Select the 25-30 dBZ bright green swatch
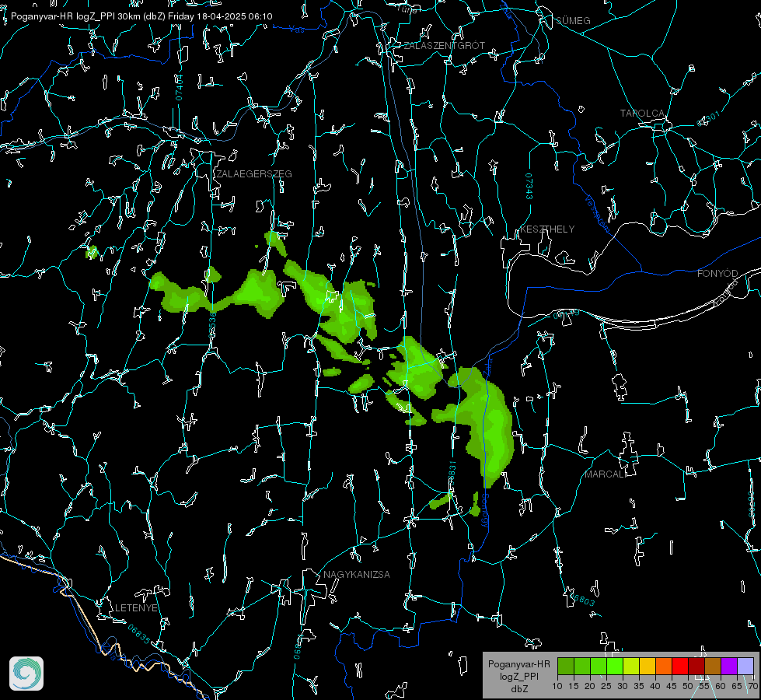 click(x=615, y=666)
